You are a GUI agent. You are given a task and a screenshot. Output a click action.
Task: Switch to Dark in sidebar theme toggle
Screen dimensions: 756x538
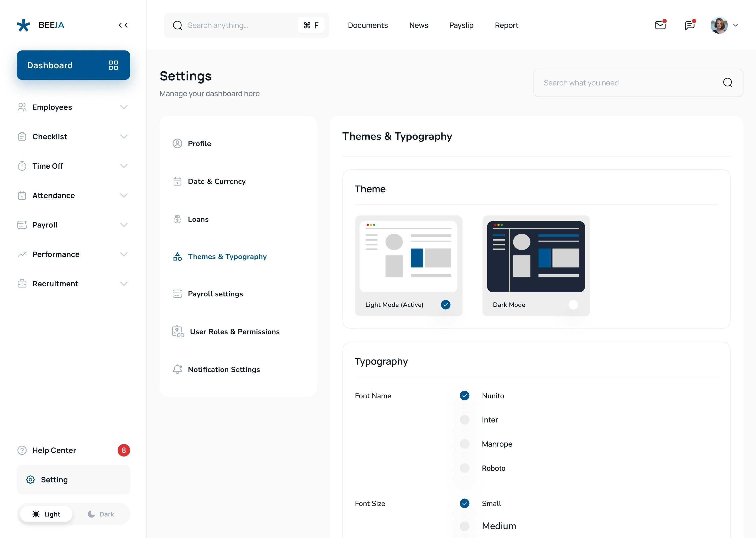point(101,514)
